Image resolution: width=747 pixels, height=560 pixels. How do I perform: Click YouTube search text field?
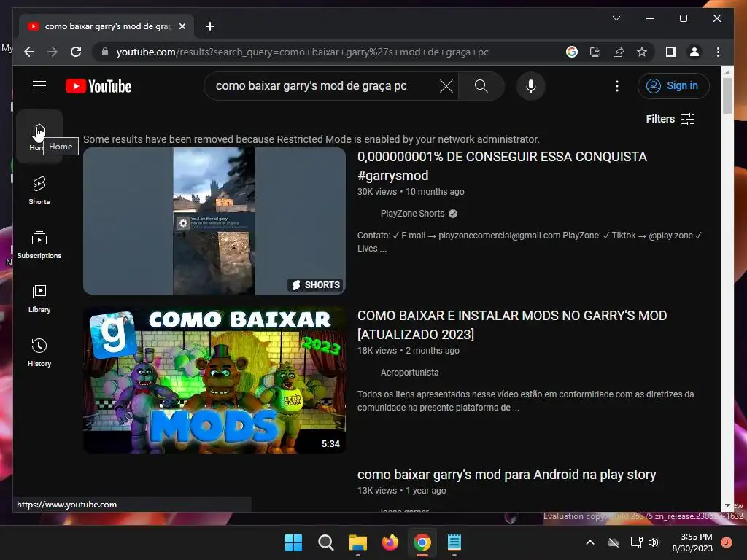pyautogui.click(x=324, y=86)
